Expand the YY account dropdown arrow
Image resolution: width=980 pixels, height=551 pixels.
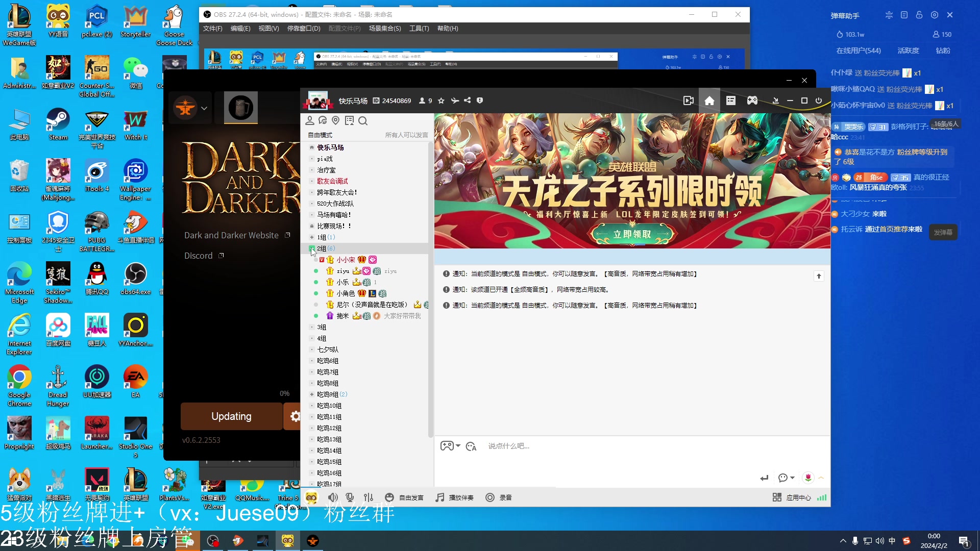coord(203,108)
